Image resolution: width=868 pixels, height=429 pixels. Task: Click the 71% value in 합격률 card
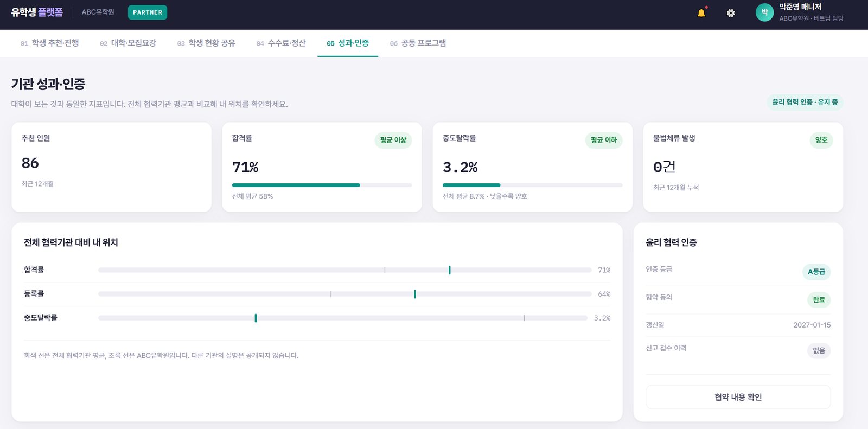245,167
